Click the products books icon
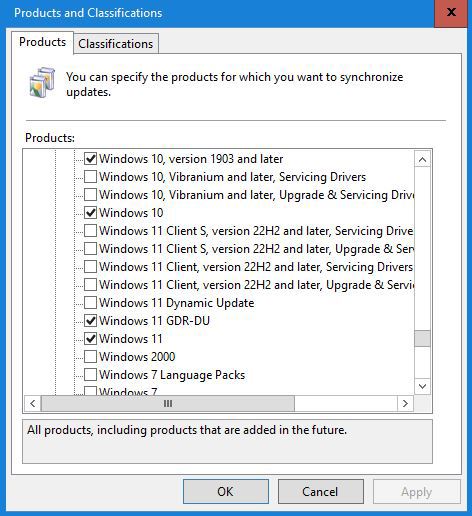 (42, 82)
